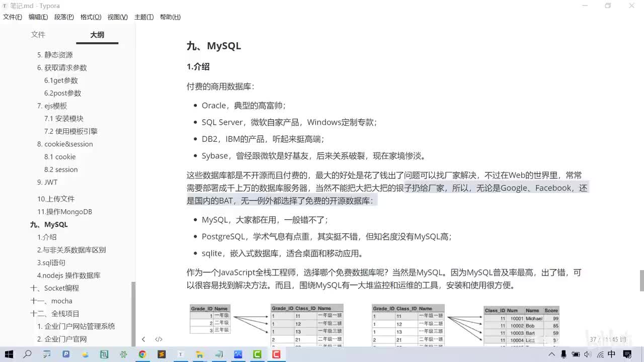Click the weather-like icon in the taskbar
644x362 pixels.
pos(85,354)
